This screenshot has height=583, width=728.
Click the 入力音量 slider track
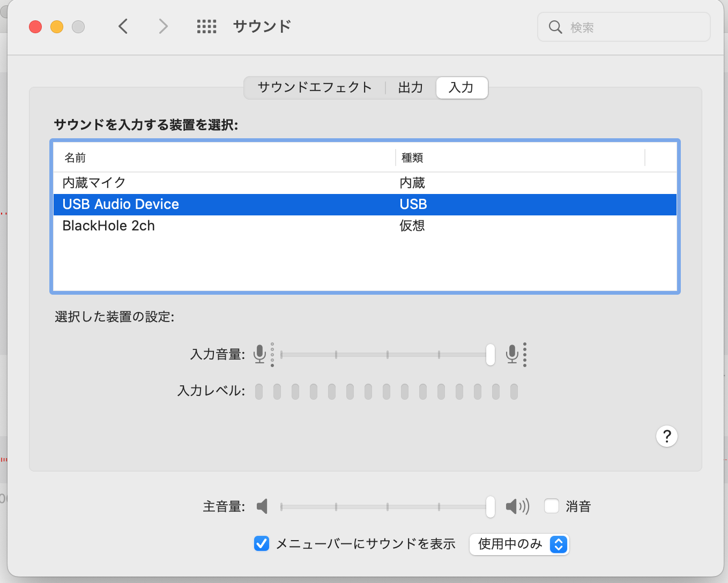point(386,355)
